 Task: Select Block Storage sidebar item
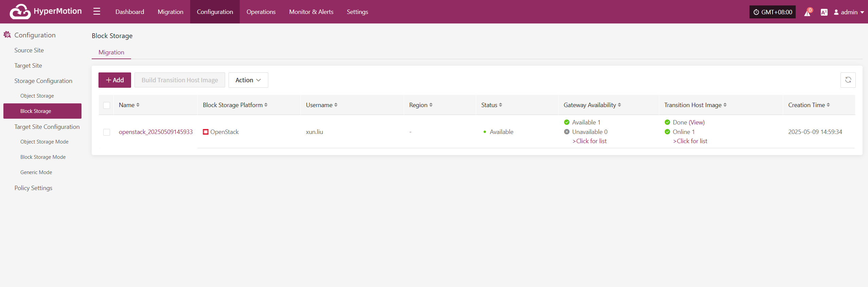42,111
